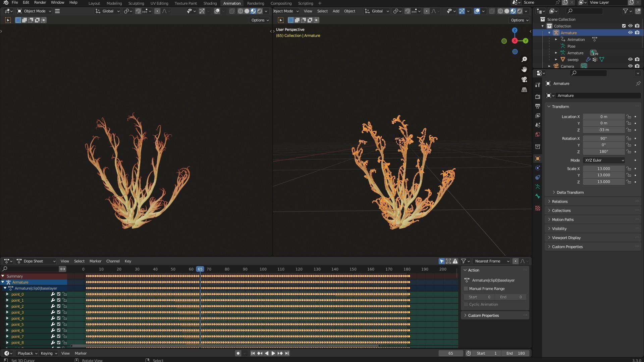Jump to previous keyframe
This screenshot has height=362, width=644.
pyautogui.click(x=260, y=353)
